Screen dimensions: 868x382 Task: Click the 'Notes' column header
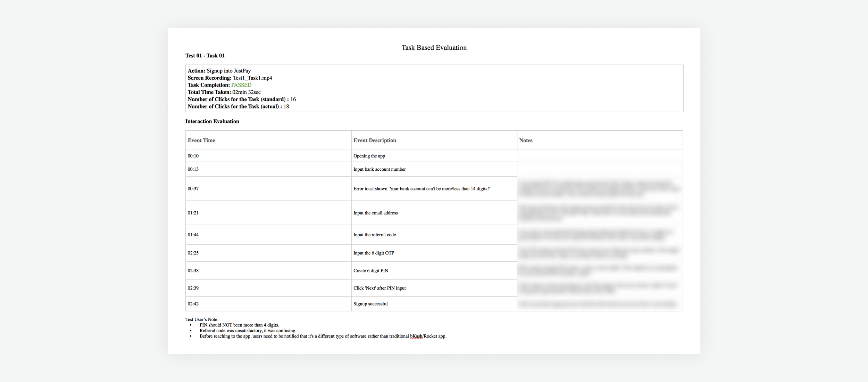[526, 140]
